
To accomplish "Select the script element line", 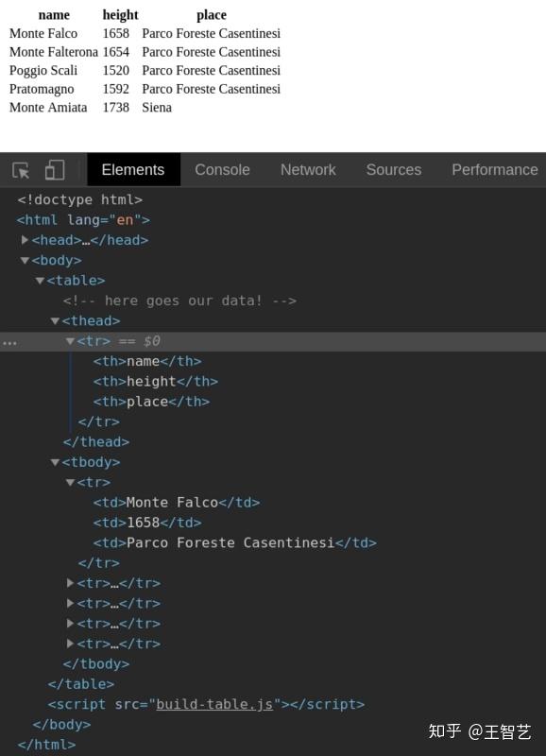I will [206, 704].
